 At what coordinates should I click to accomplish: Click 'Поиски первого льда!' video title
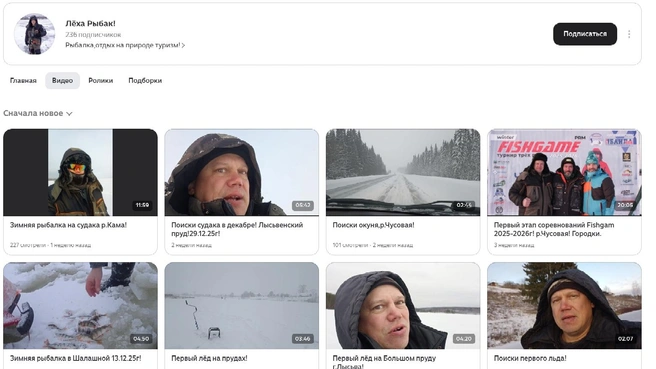click(x=530, y=359)
